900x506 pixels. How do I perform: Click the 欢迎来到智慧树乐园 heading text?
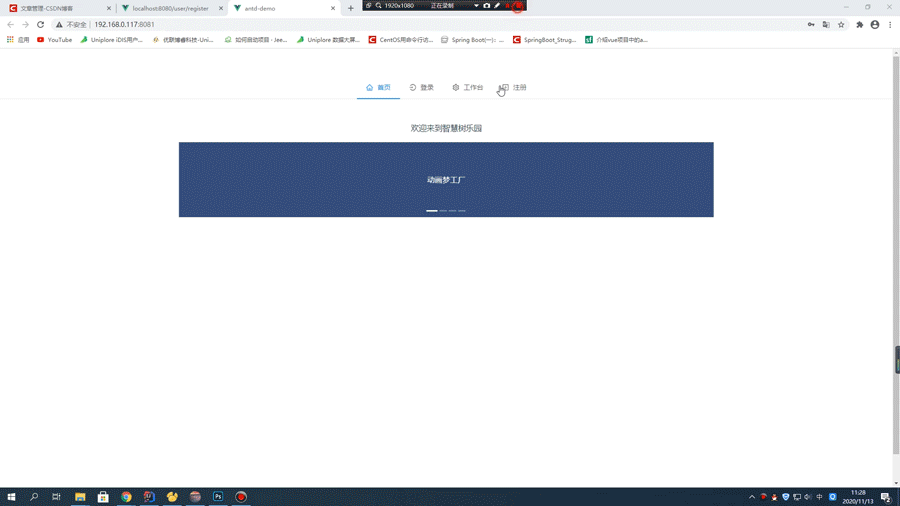[x=446, y=128]
